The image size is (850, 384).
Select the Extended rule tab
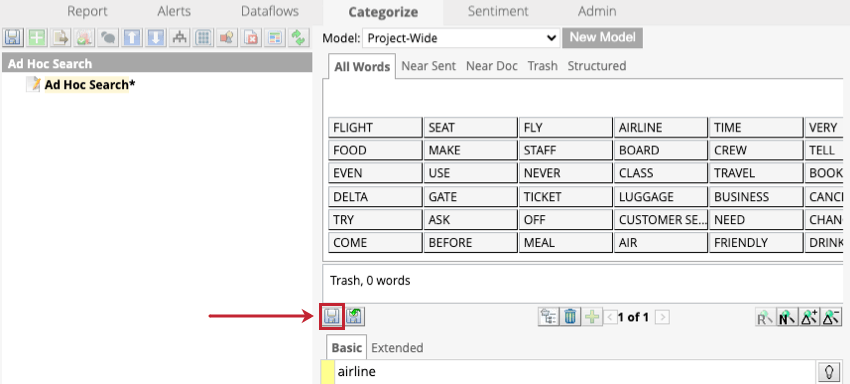397,348
